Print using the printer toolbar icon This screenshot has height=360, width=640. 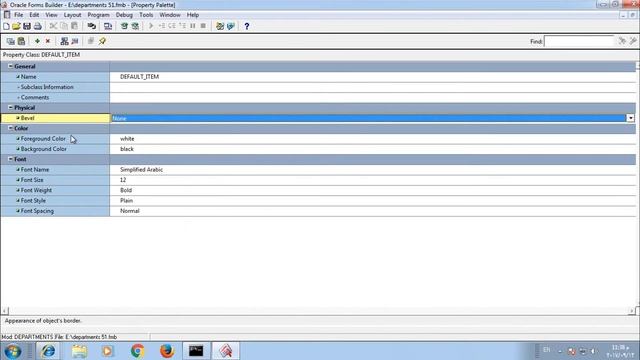tap(38, 26)
